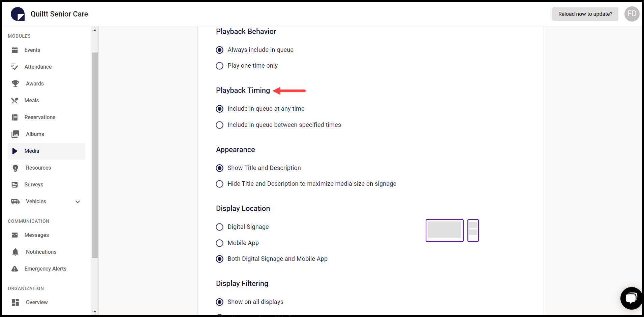Screen dimensions: 644x317
Task: Select Play one time only
Action: tap(220, 66)
